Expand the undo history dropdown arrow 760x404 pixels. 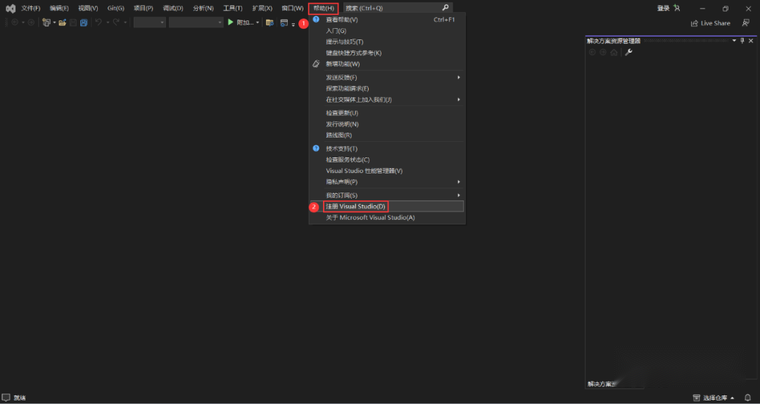pos(107,23)
